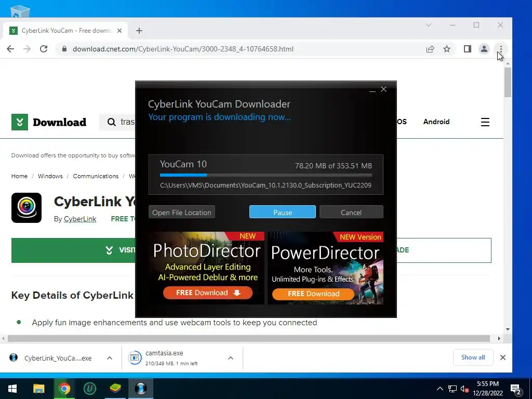
Task: Pause the YouCam 10 download
Action: (283, 212)
